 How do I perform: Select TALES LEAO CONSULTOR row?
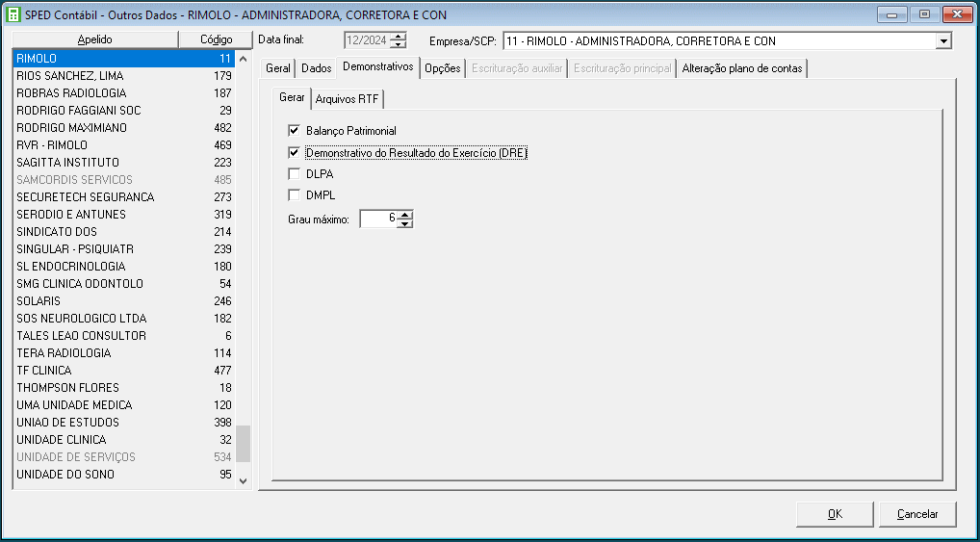[124, 336]
